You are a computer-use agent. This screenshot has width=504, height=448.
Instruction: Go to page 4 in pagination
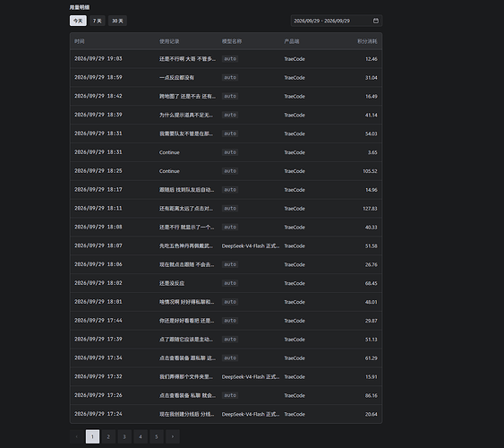pyautogui.click(x=141, y=436)
